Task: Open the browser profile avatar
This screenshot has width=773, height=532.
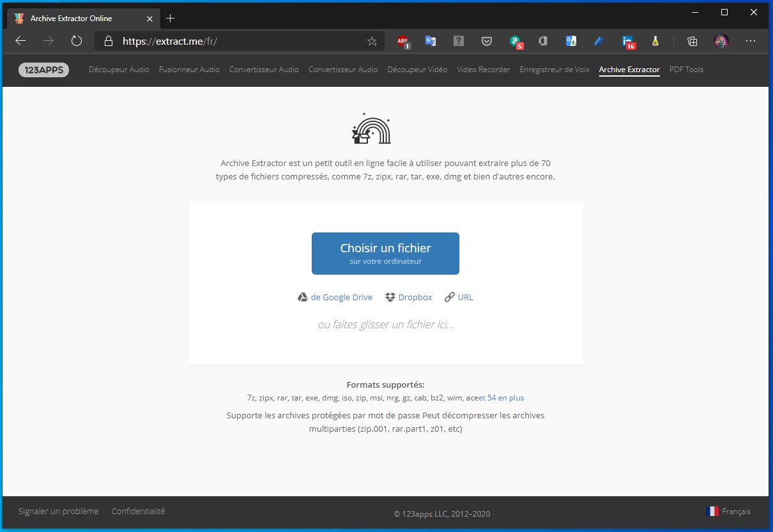Action: click(x=721, y=41)
